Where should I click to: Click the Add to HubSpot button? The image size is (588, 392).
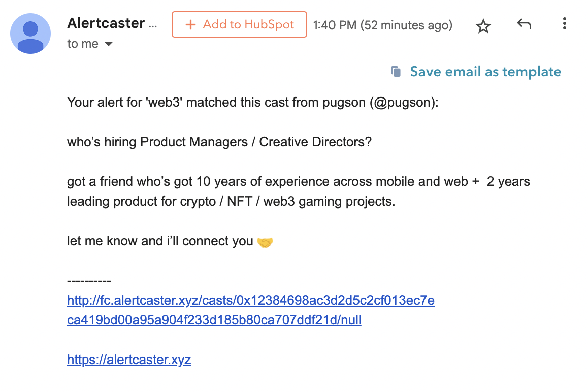239,24
